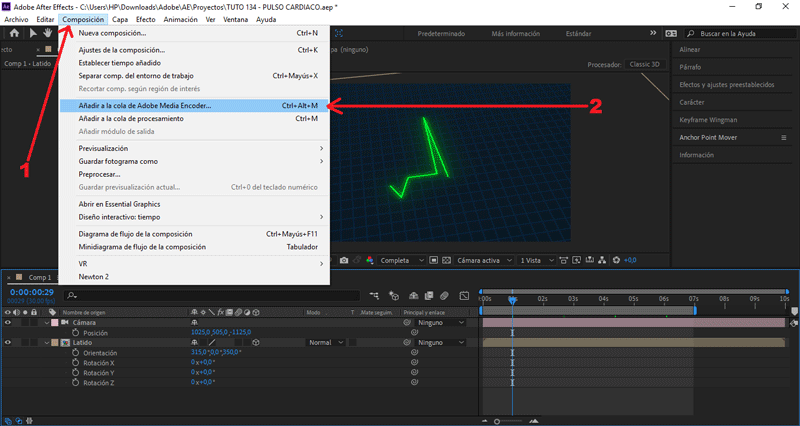Toggle the motion blur icon in timeline
800x426 pixels.
[444, 296]
